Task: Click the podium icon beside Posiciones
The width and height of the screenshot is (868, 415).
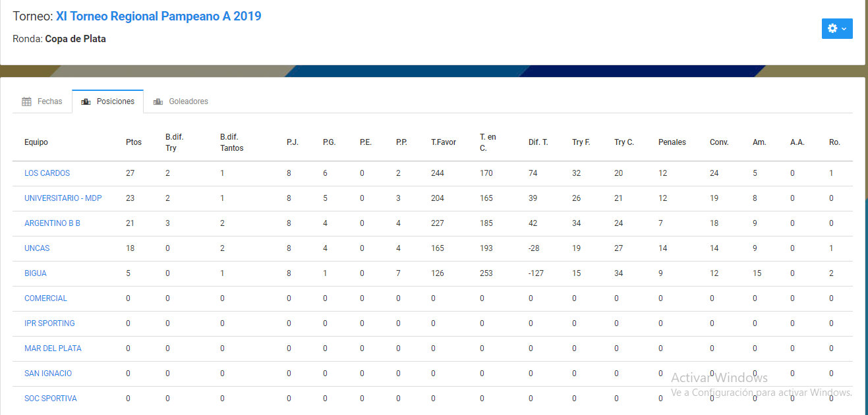Action: pos(86,101)
